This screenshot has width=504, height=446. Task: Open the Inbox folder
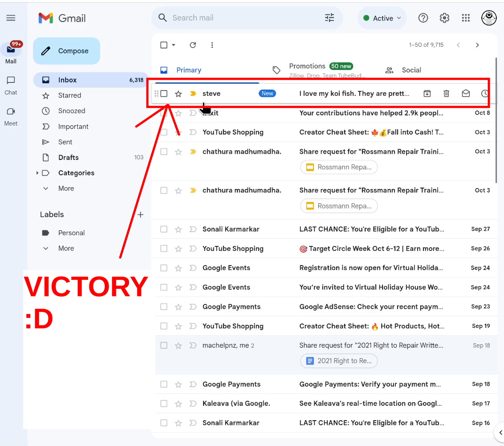click(91, 80)
